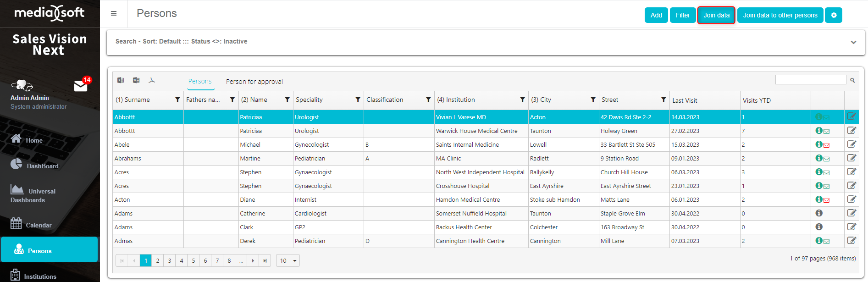Switch to the Person for approval tab
Viewport: 868px width, 282px height.
click(x=254, y=82)
